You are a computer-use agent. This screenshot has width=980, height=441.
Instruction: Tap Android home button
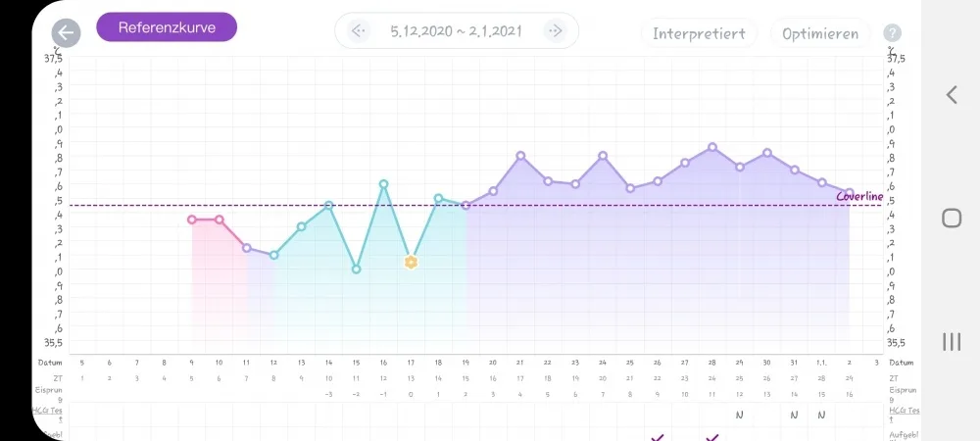[952, 218]
